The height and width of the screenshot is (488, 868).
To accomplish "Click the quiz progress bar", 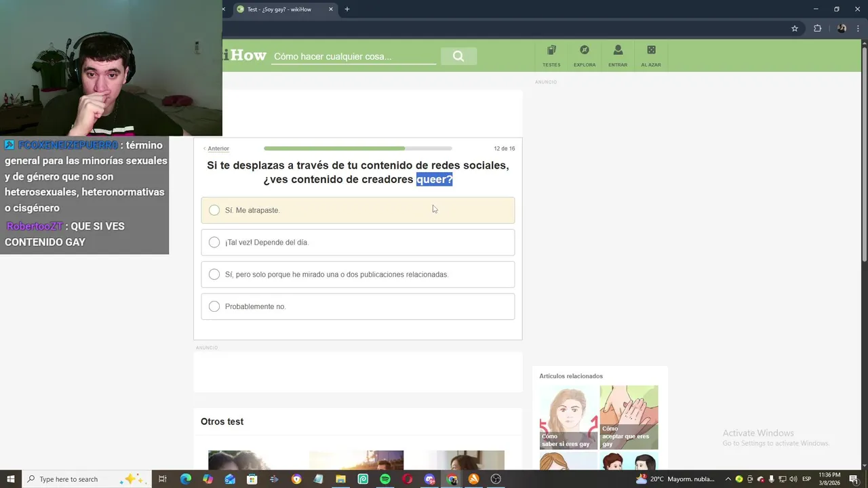I will (358, 148).
